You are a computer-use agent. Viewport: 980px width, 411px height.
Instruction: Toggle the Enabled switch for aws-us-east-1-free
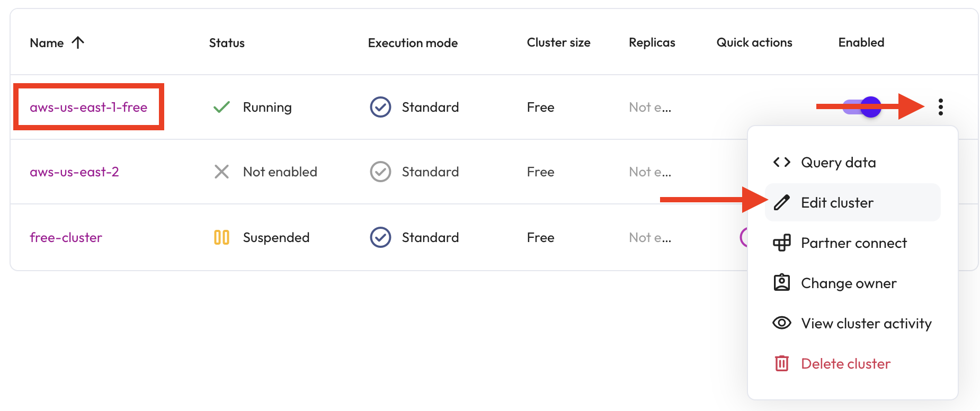(x=861, y=107)
